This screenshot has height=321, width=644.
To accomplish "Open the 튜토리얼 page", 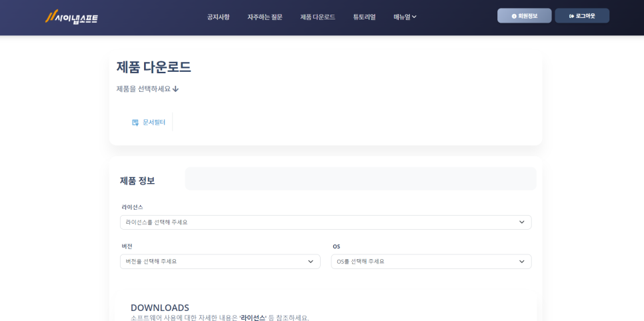I will (x=364, y=17).
